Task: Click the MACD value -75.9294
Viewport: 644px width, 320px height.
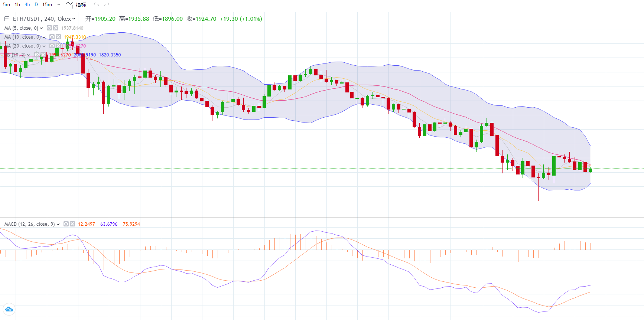Action: tap(130, 224)
